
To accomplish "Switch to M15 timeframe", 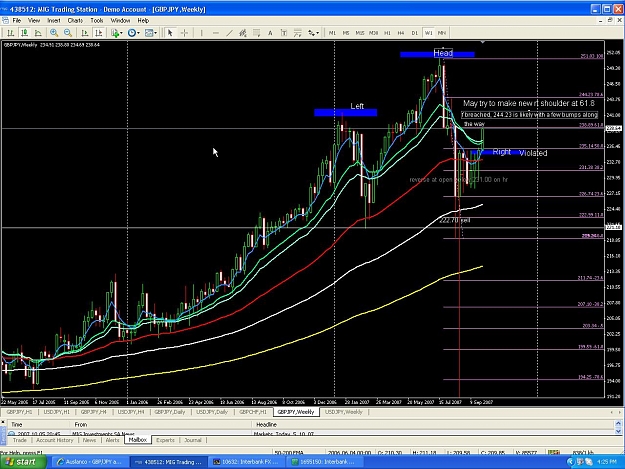I will click(360, 33).
